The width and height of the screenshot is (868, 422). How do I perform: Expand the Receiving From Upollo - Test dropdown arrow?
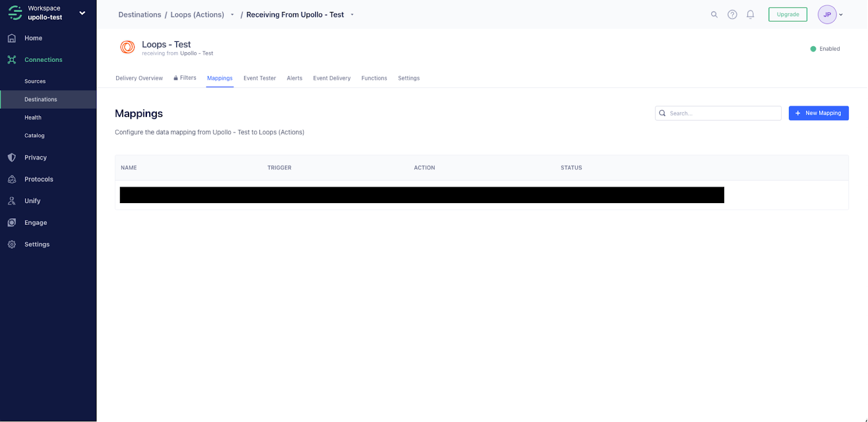click(352, 15)
